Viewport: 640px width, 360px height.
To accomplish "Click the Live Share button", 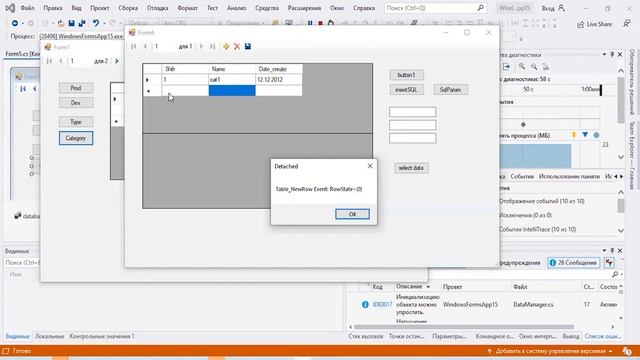I will point(594,24).
